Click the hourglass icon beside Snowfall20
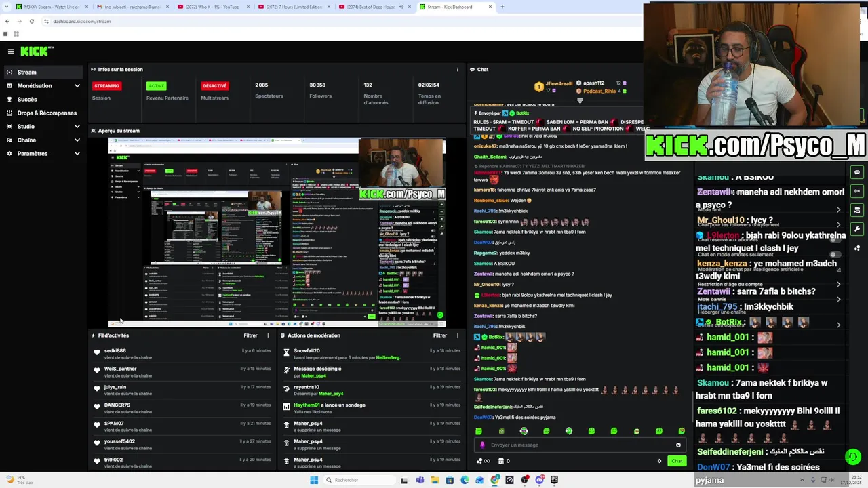 (286, 351)
